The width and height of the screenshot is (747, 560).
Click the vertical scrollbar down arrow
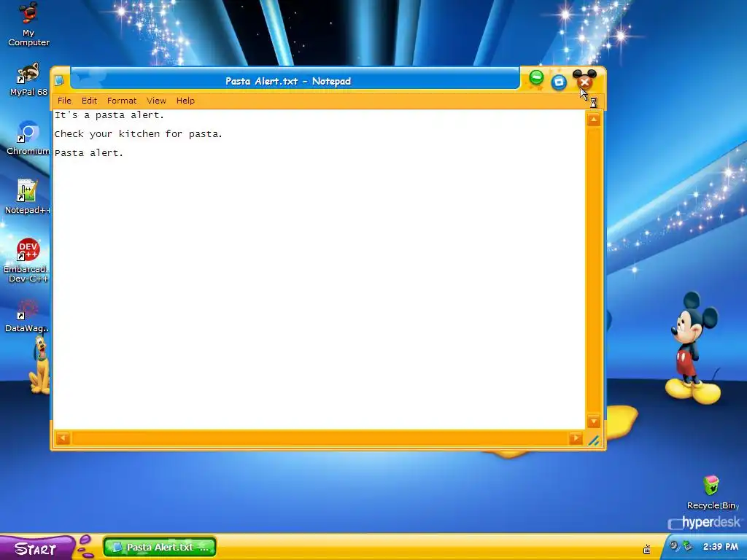(594, 421)
